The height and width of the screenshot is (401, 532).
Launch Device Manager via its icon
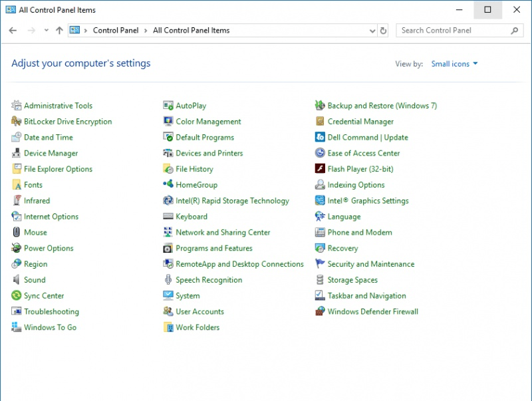point(16,153)
